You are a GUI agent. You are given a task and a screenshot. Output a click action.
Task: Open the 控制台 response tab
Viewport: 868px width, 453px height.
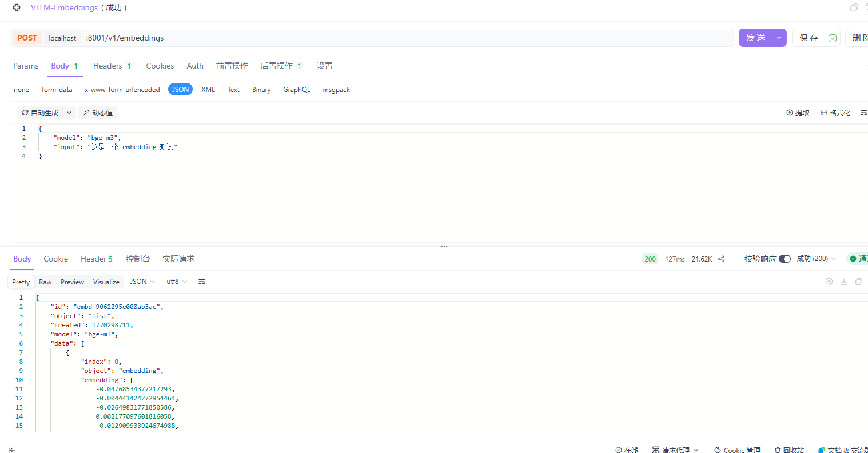(138, 259)
